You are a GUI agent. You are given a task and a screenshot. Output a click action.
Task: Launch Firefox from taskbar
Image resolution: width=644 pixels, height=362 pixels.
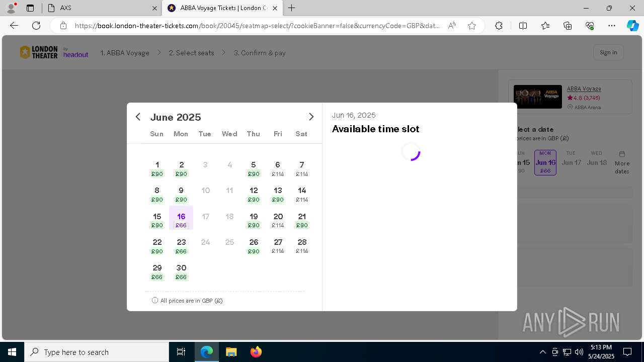256,352
